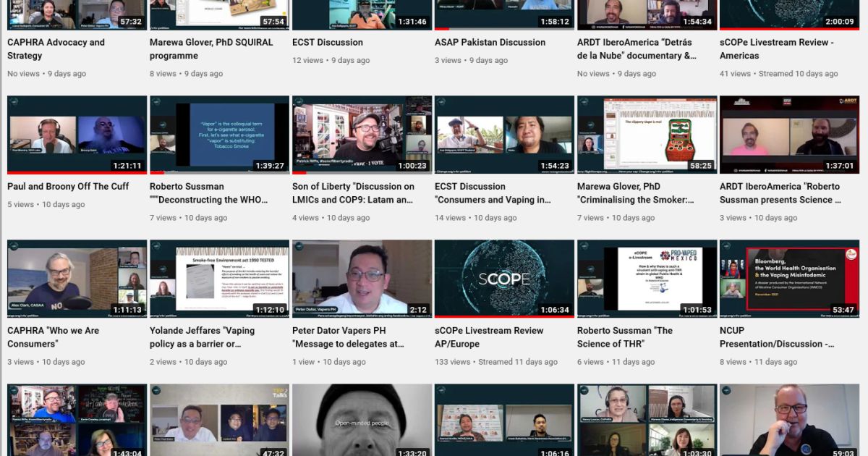Play the bottom-row thumbnail showing 47:32
The height and width of the screenshot is (456, 868).
(219, 421)
